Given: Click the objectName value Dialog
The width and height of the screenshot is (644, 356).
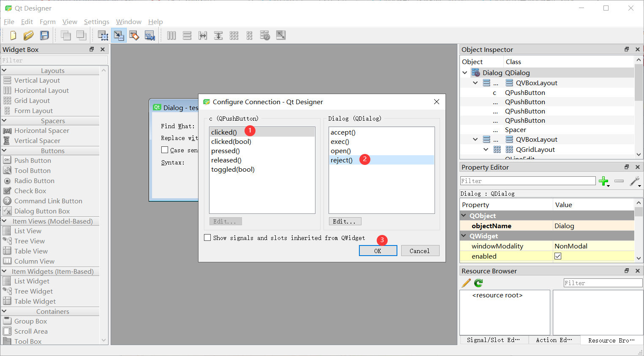Looking at the screenshot, I should point(593,226).
